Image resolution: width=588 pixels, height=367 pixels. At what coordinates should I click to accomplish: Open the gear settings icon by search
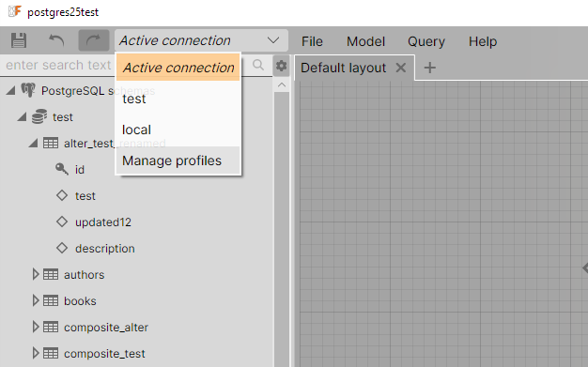click(x=281, y=66)
